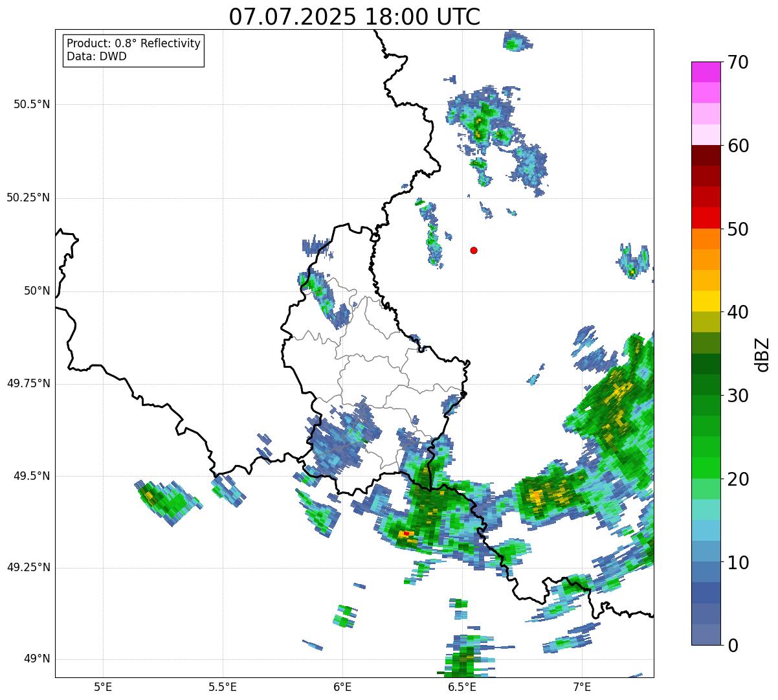The height and width of the screenshot is (700, 778).
Task: Click the 49.5°N latitude label
Action: click(32, 476)
